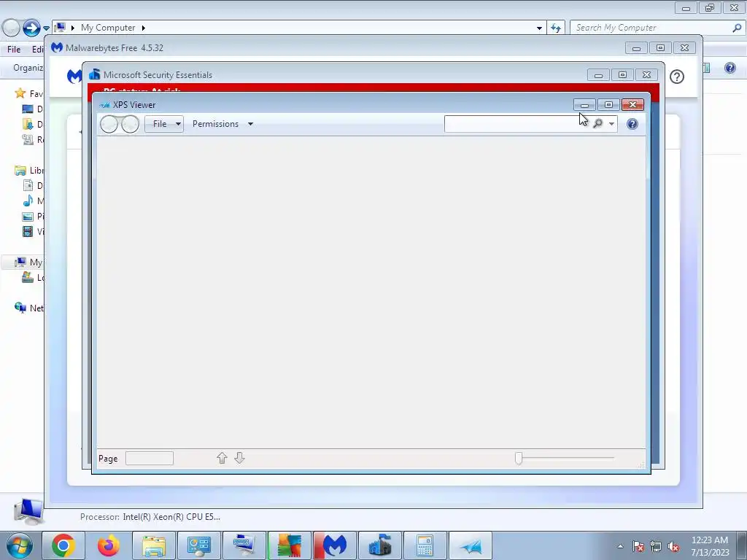Open the Windows Start menu
The image size is (747, 560).
pyautogui.click(x=20, y=545)
